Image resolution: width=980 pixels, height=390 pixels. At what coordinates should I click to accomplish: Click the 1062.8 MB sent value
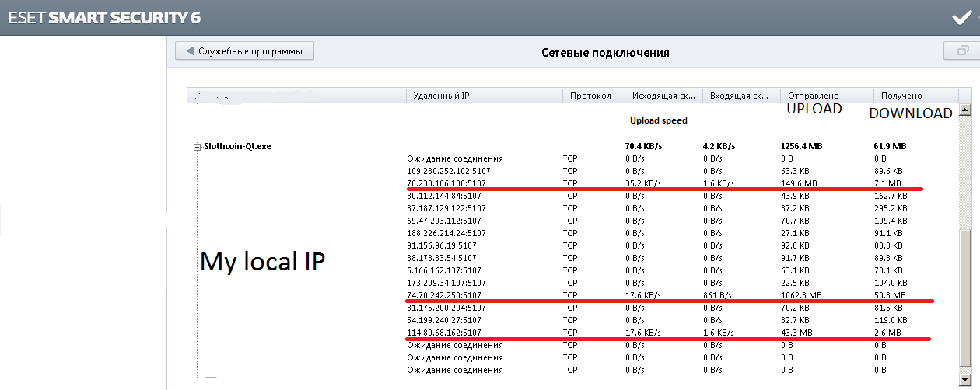801,295
